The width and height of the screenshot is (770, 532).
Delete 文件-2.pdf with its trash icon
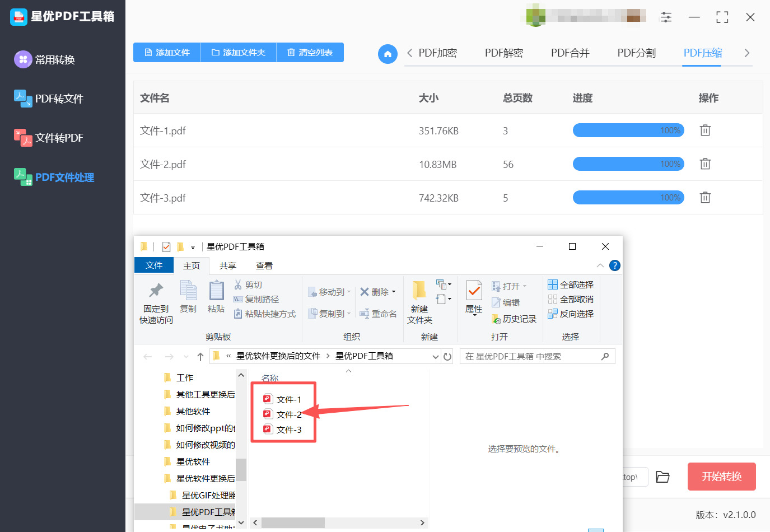pos(705,164)
